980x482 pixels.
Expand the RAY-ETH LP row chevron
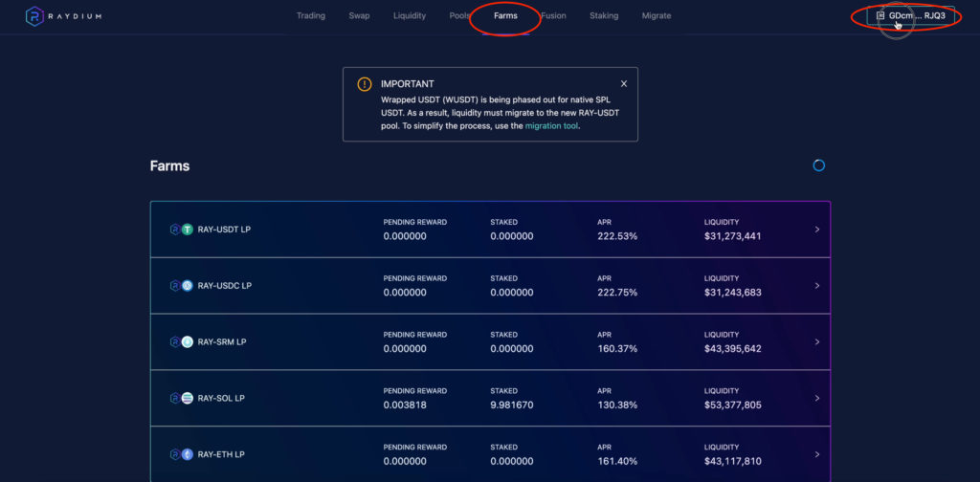[817, 454]
